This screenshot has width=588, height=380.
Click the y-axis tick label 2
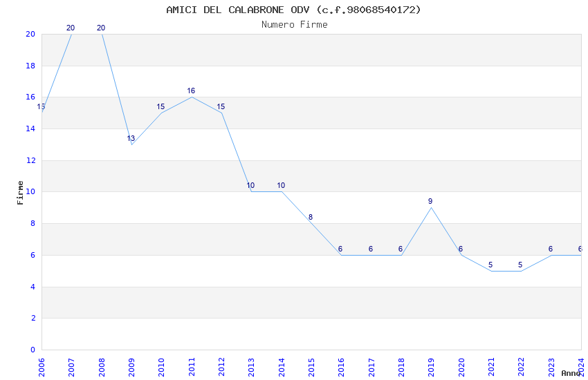pyautogui.click(x=33, y=318)
